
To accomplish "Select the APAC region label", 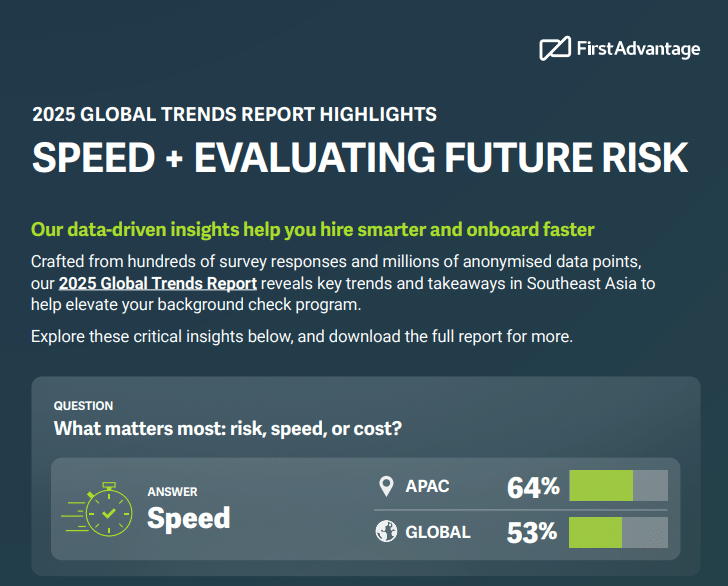I will [x=428, y=487].
